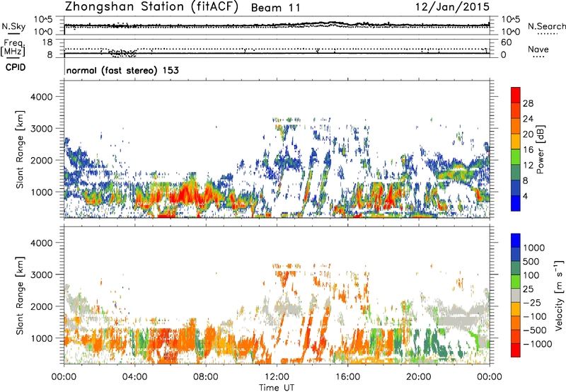This screenshot has width=566, height=392.
Task: Click the '08:00' time axis tick
Action: pyautogui.click(x=206, y=377)
